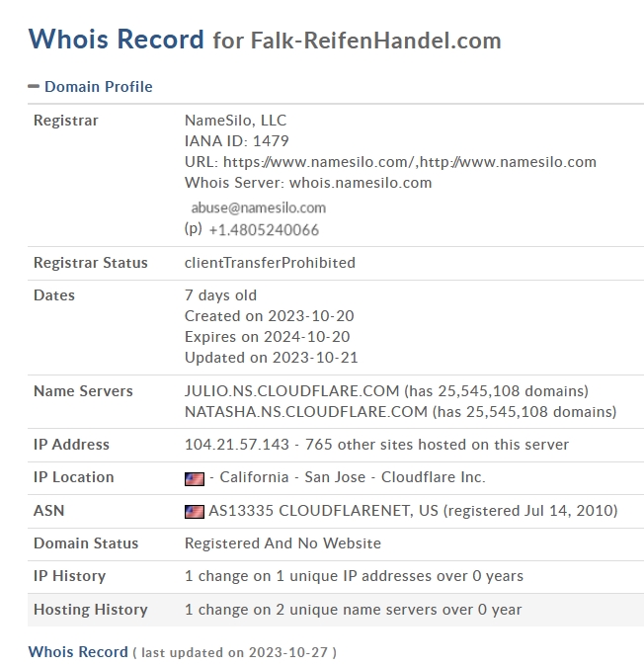Click the Domain Profile heading
This screenshot has height=667, width=644.
click(99, 86)
